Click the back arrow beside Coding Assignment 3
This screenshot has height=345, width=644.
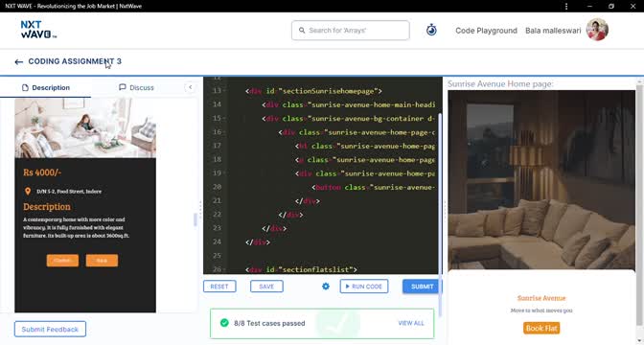(x=18, y=62)
